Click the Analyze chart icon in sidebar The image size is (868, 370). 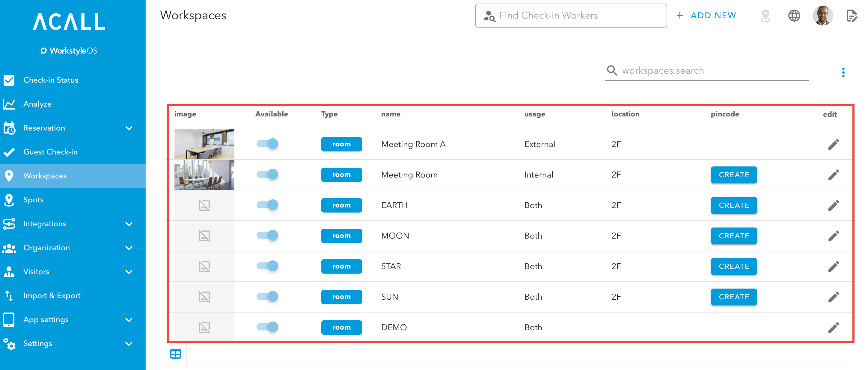pos(9,104)
